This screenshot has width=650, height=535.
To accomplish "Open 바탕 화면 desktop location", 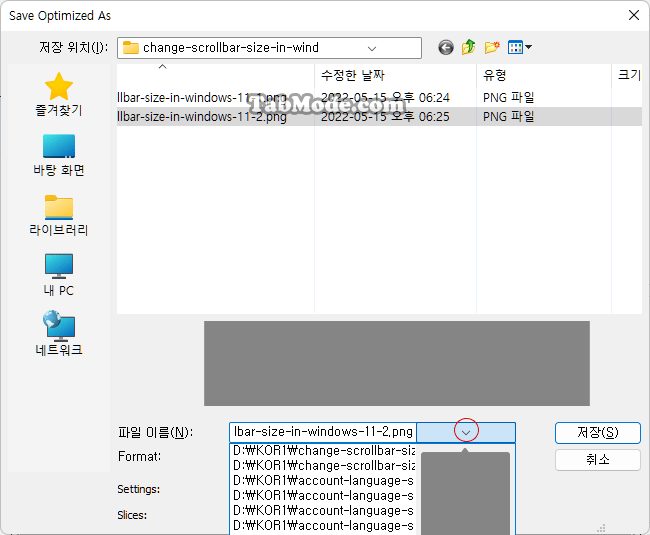I will point(59,155).
